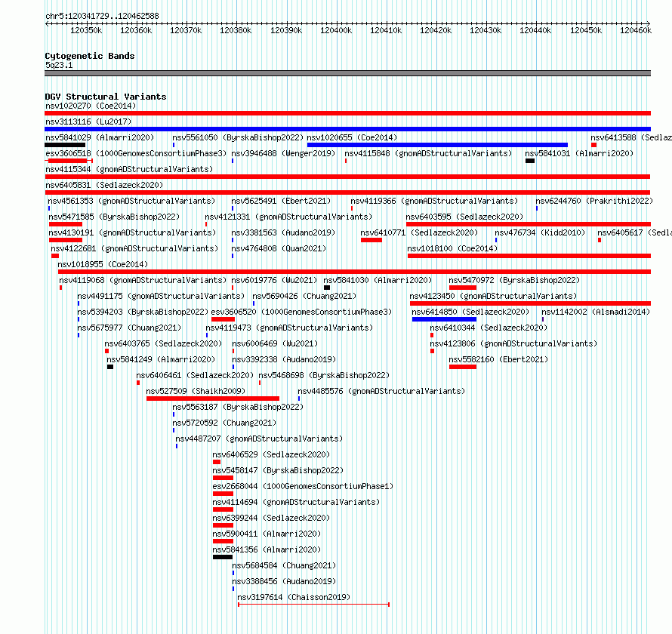
Task: Click the thin red span under nsv3197614
Action: pyautogui.click(x=313, y=605)
